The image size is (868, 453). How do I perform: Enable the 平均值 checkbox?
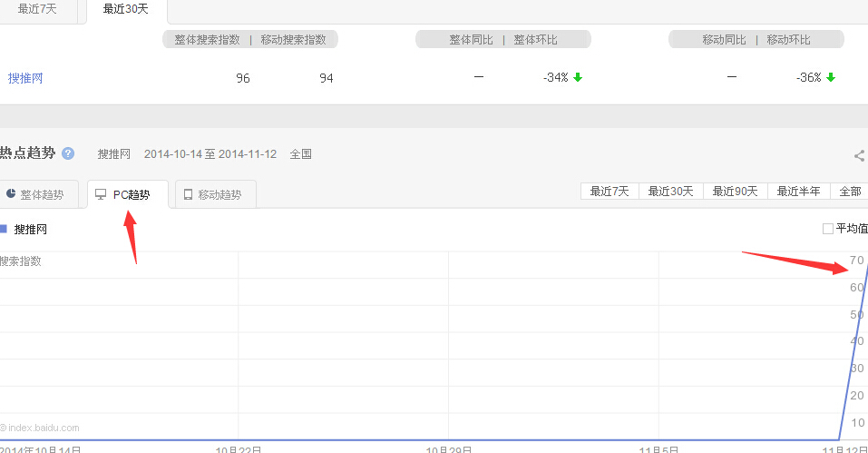tap(828, 229)
